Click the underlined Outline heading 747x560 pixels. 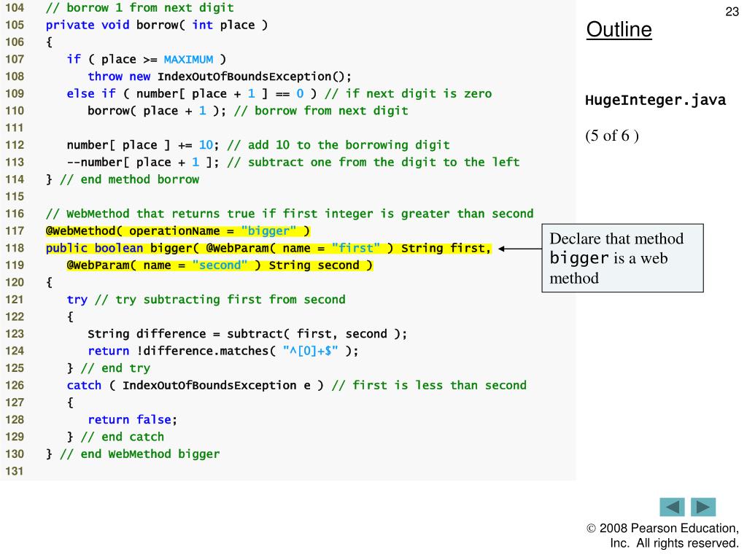(619, 29)
